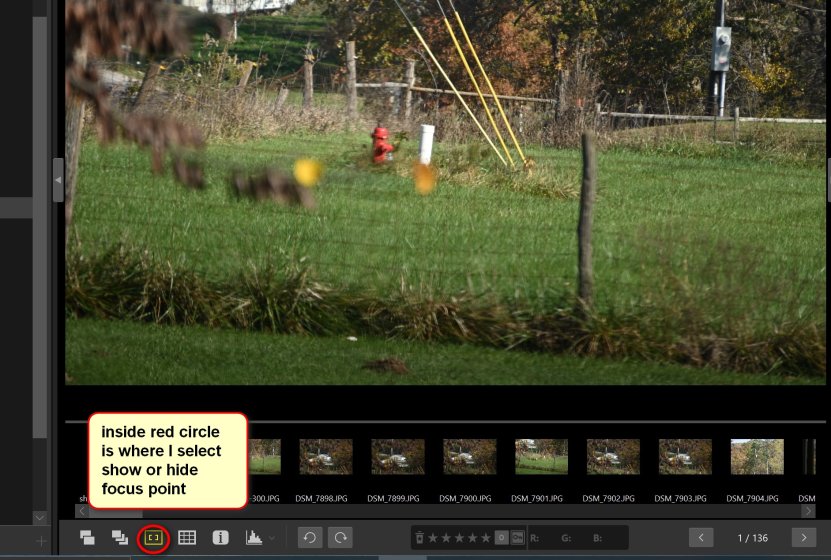This screenshot has height=560, width=831.
Task: Open the histogram options dropdown arrow
Action: click(272, 538)
